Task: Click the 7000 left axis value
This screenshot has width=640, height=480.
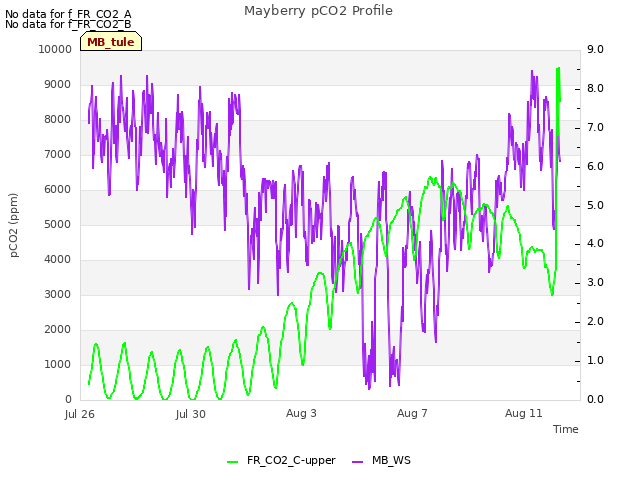Action: point(58,155)
